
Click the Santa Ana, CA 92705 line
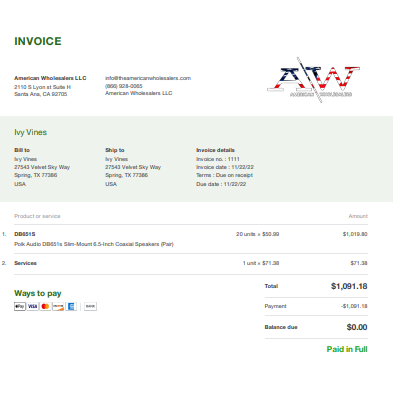(x=41, y=94)
